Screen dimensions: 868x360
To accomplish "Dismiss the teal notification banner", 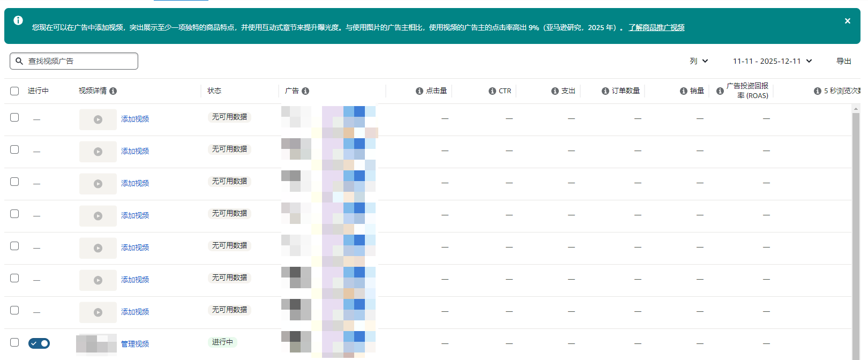I will coord(848,21).
